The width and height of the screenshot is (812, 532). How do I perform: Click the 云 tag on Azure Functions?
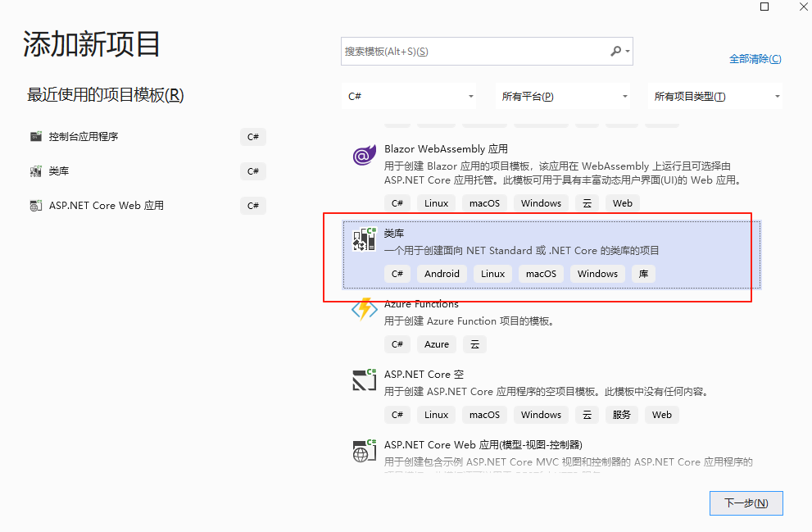[475, 344]
